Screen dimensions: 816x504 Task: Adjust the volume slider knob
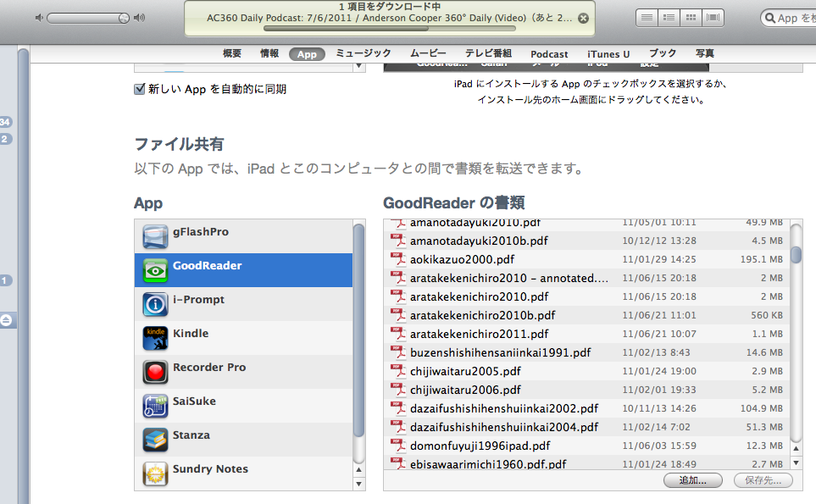(124, 18)
